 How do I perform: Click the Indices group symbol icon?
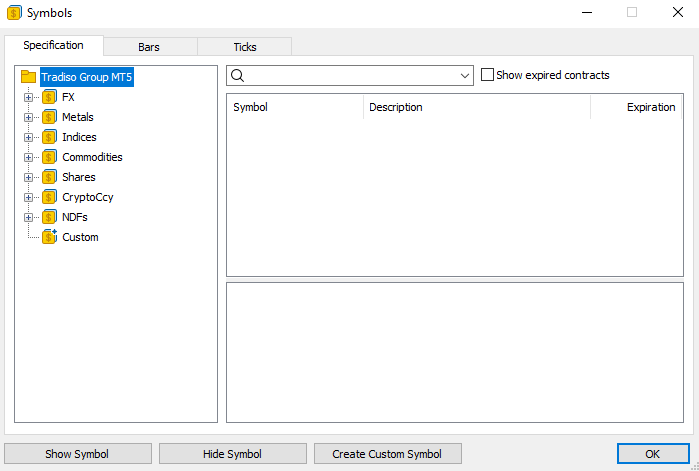coord(49,137)
